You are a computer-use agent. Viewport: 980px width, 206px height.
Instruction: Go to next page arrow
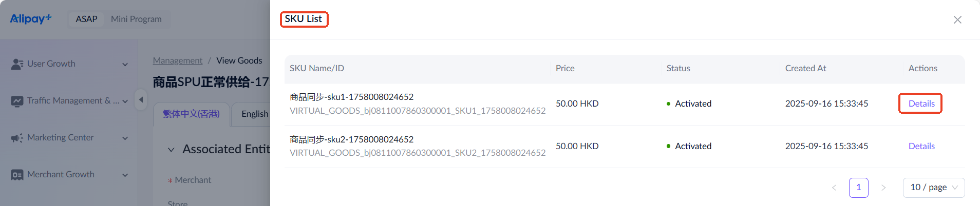[883, 188]
